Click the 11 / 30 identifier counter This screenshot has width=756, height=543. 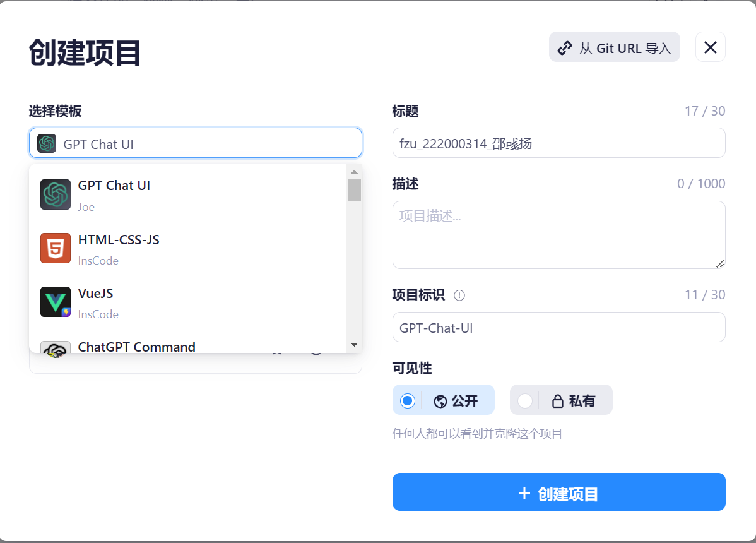(x=705, y=295)
